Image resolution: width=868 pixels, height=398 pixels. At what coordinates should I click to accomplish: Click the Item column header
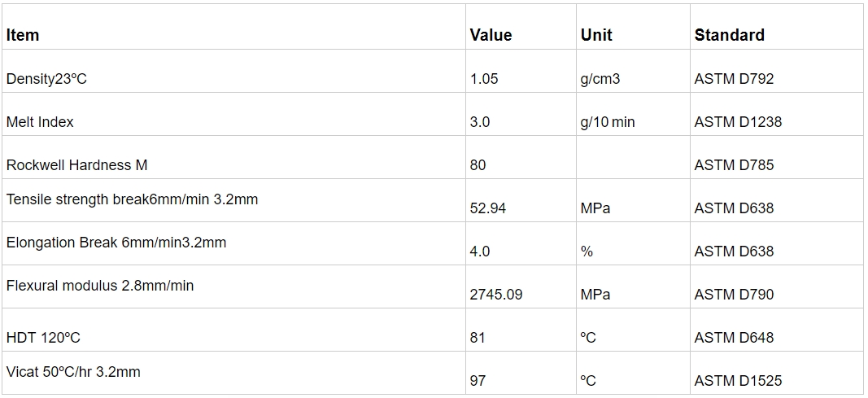point(23,35)
